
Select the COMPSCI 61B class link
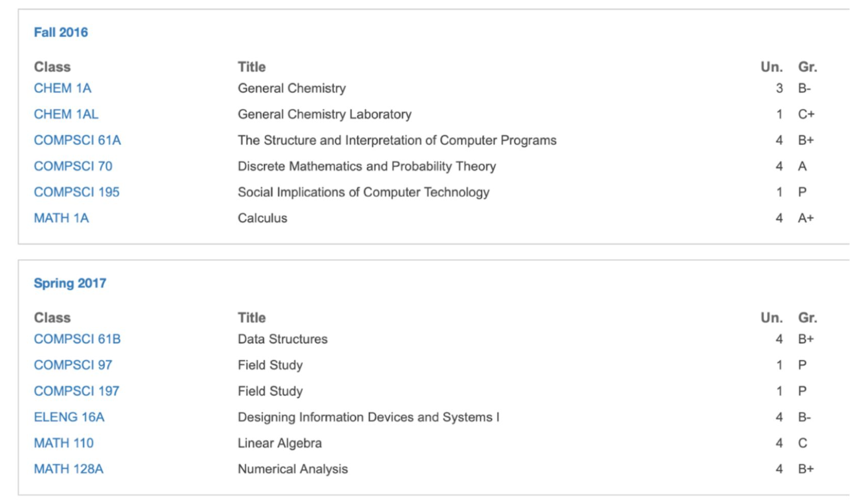[77, 339]
